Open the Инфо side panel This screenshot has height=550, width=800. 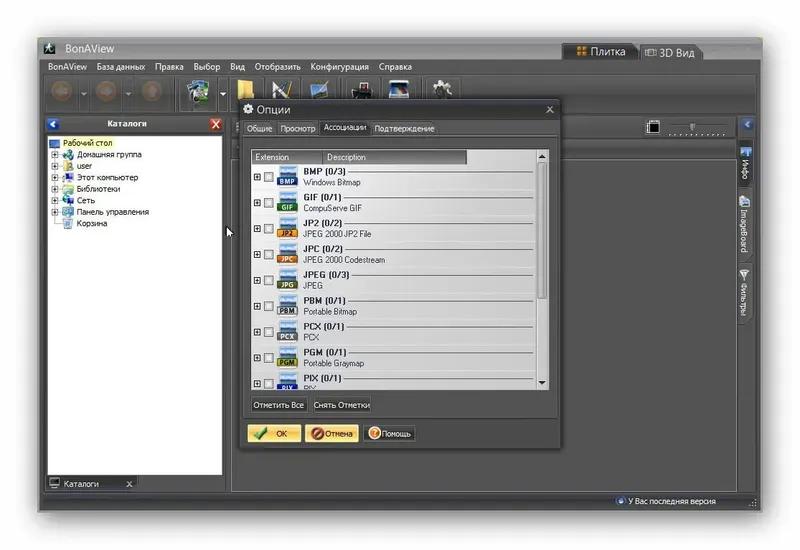[745, 163]
